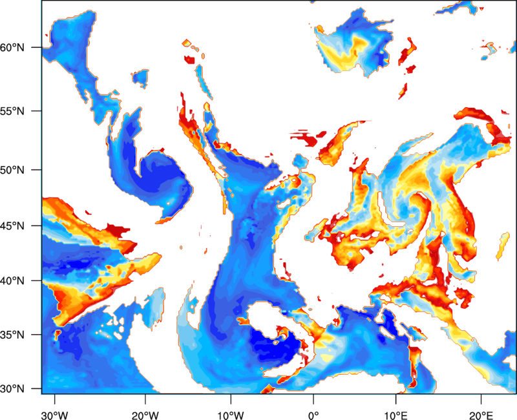Click the 30°N latitude label
The image size is (517, 420).
(x=12, y=389)
